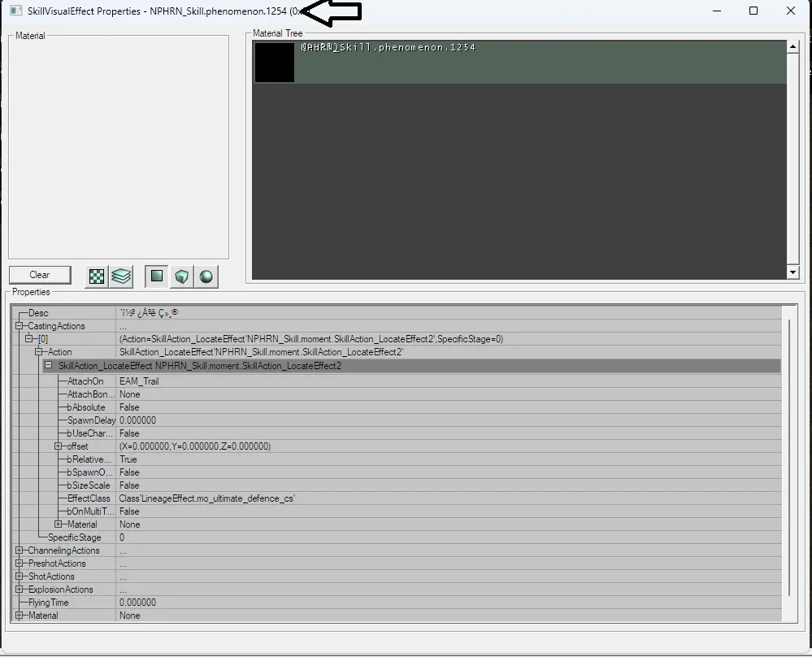The image size is (812, 657).
Task: Close the SkillVisualEffect Properties window
Action: point(791,11)
